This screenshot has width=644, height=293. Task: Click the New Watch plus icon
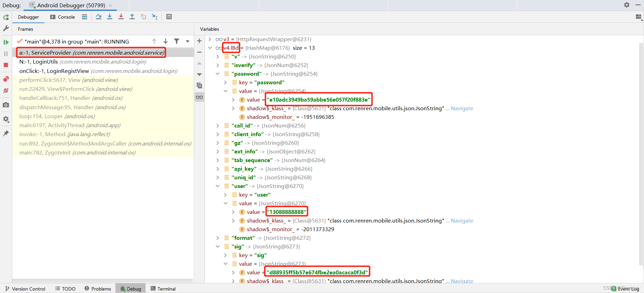coord(199,41)
